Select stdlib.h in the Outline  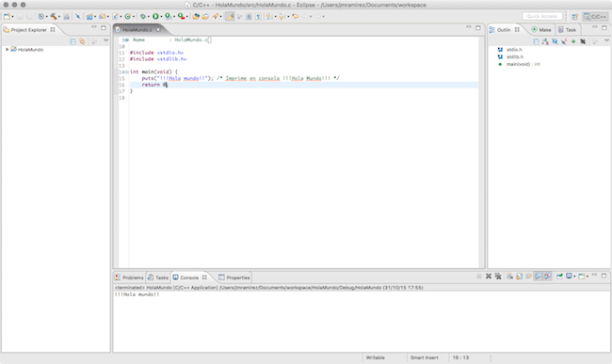pyautogui.click(x=515, y=56)
